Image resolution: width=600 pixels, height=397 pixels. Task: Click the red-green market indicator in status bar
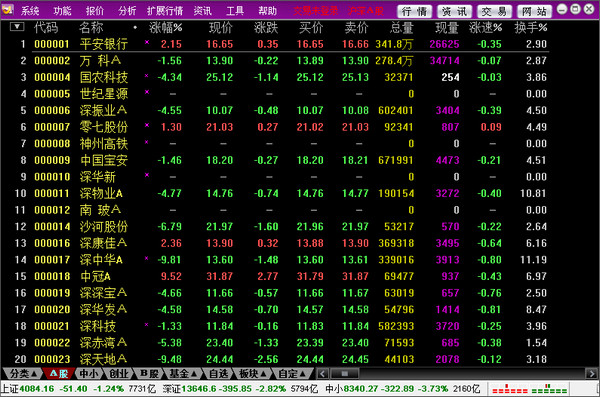[529, 389]
